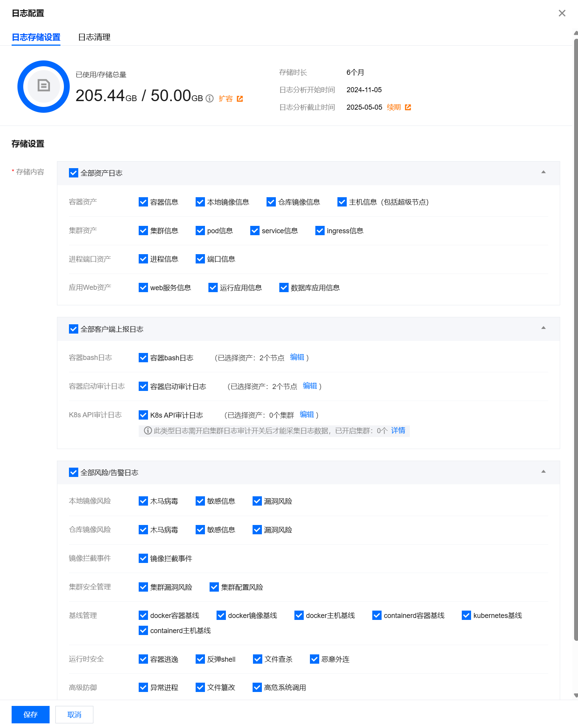Click the info icon beside 50.00GB storage

pyautogui.click(x=210, y=98)
